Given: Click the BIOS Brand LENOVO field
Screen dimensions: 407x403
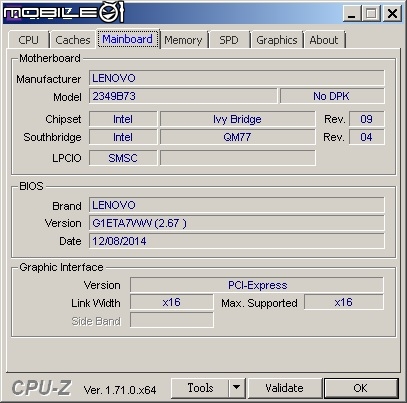Looking at the screenshot, I should coord(237,205).
